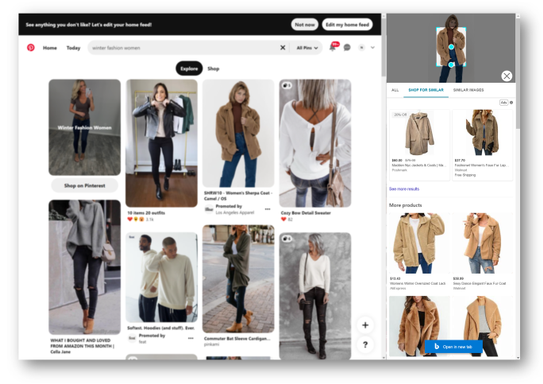Open the Women's Sherpa Coat pin image
This screenshot has height=384, width=543.
click(x=238, y=133)
